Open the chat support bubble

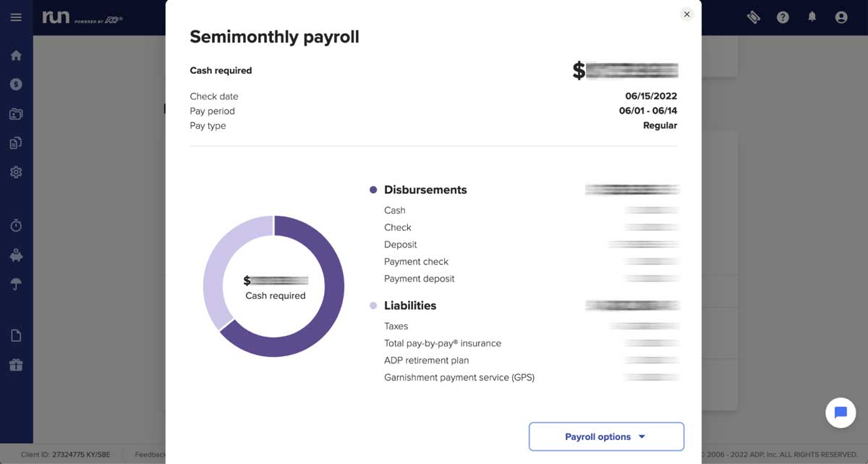(840, 413)
